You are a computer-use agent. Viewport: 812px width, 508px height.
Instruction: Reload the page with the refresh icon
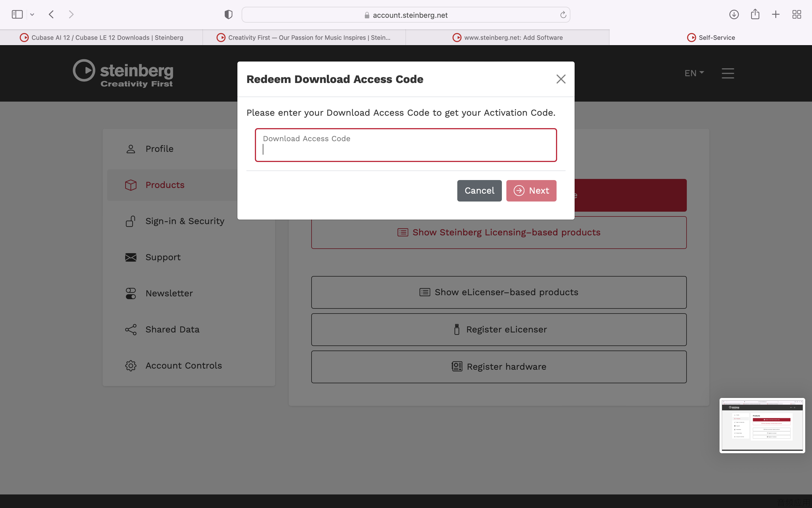tap(563, 15)
